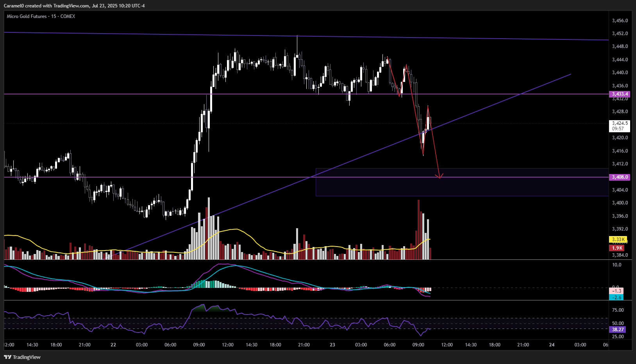Click the 3,384.0 price axis label
The height and width of the screenshot is (364, 636).
(620, 255)
